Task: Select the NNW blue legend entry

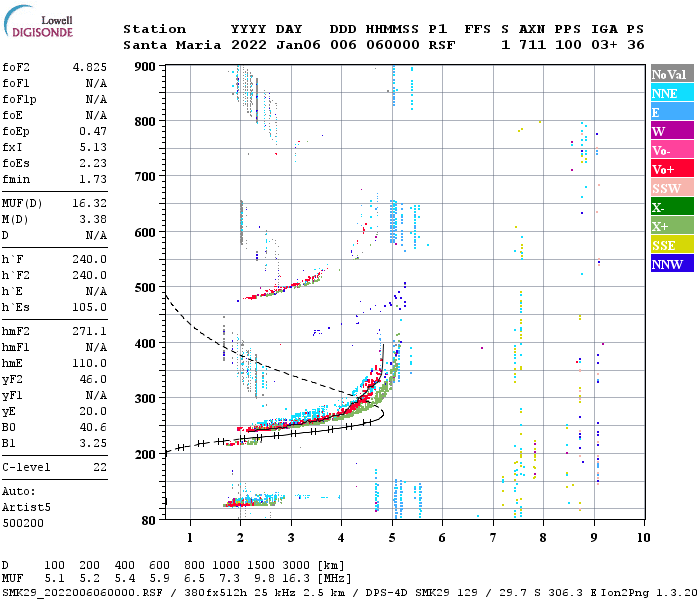Action: [671, 264]
